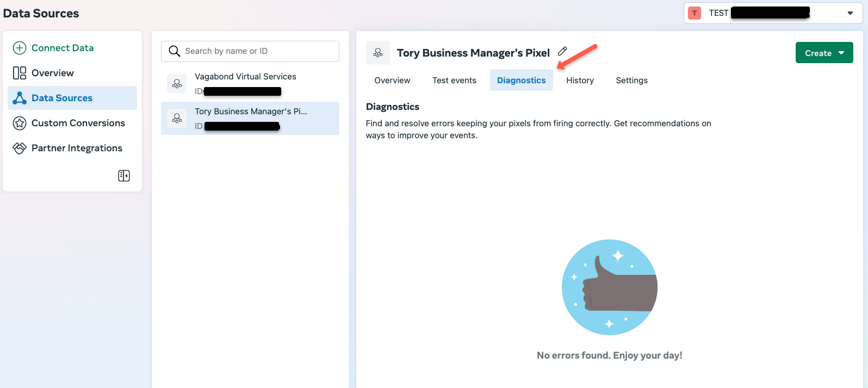Click the 'Find and resolve errors' description text
The width and height of the screenshot is (868, 388).
(x=538, y=130)
